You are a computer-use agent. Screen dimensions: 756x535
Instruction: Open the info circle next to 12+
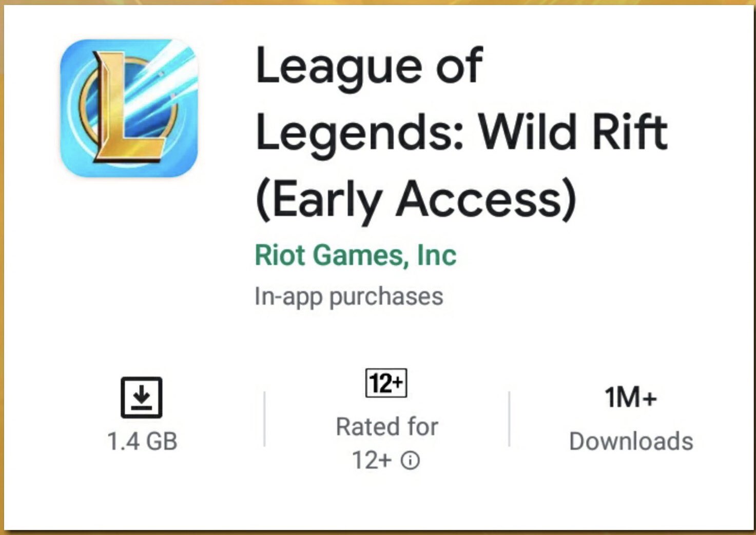point(410,461)
